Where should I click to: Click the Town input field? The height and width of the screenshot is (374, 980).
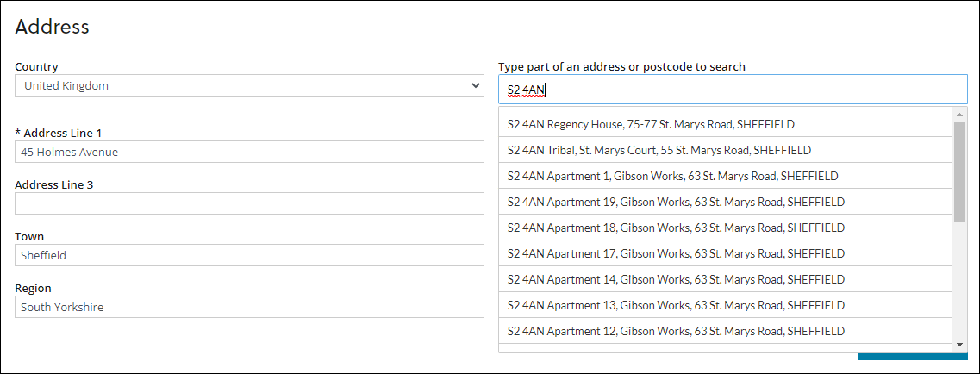[x=249, y=255]
